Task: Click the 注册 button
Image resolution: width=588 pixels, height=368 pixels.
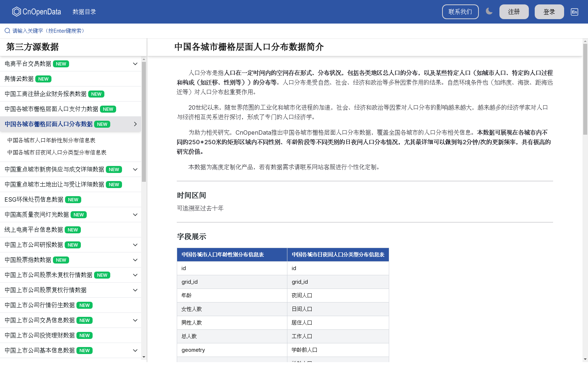Action: click(514, 12)
